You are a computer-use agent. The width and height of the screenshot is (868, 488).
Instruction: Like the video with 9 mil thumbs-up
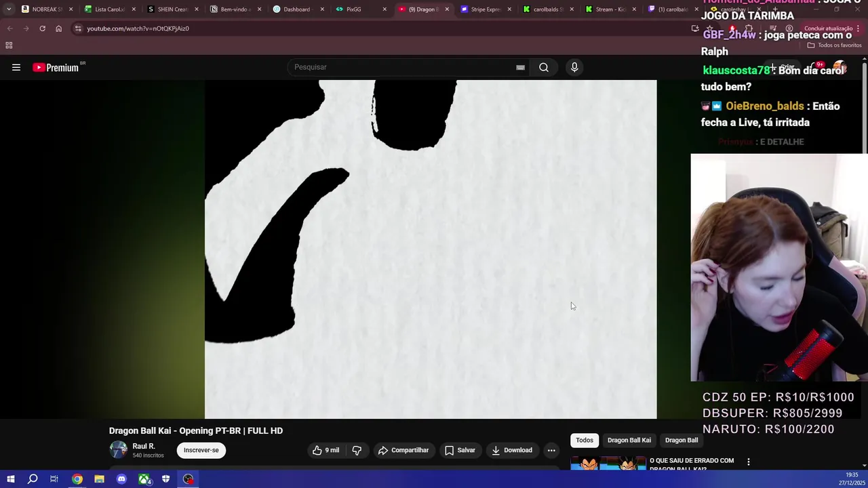point(325,450)
